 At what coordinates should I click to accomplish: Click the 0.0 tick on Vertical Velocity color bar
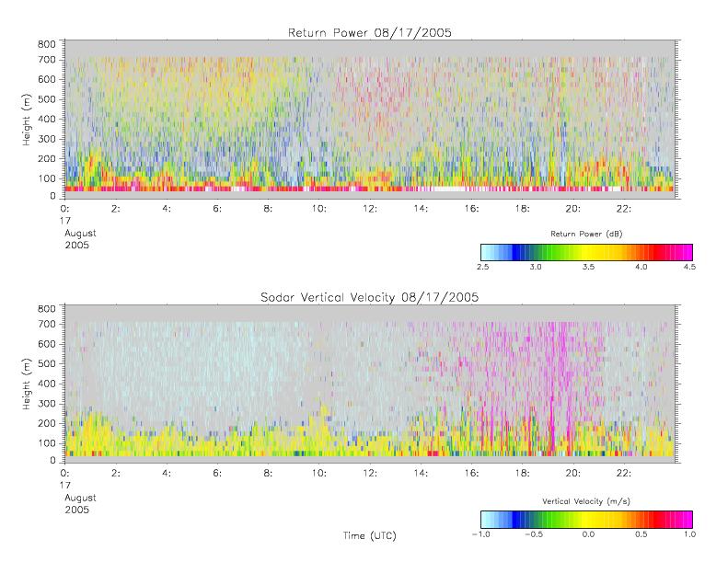tap(588, 534)
